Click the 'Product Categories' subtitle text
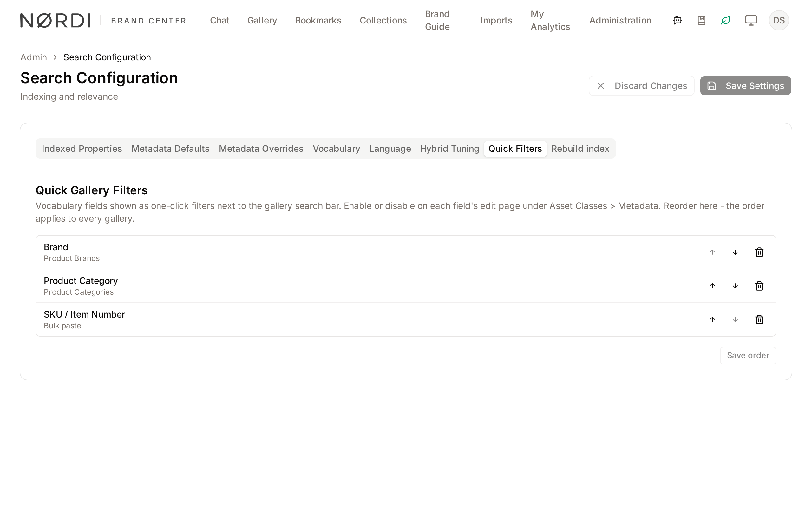Image resolution: width=812 pixels, height=508 pixels. point(79,292)
